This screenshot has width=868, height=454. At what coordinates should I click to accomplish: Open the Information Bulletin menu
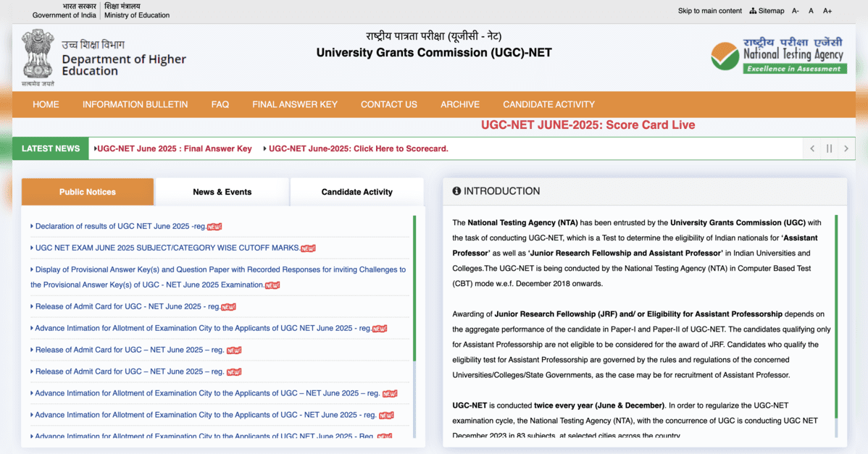tap(135, 104)
